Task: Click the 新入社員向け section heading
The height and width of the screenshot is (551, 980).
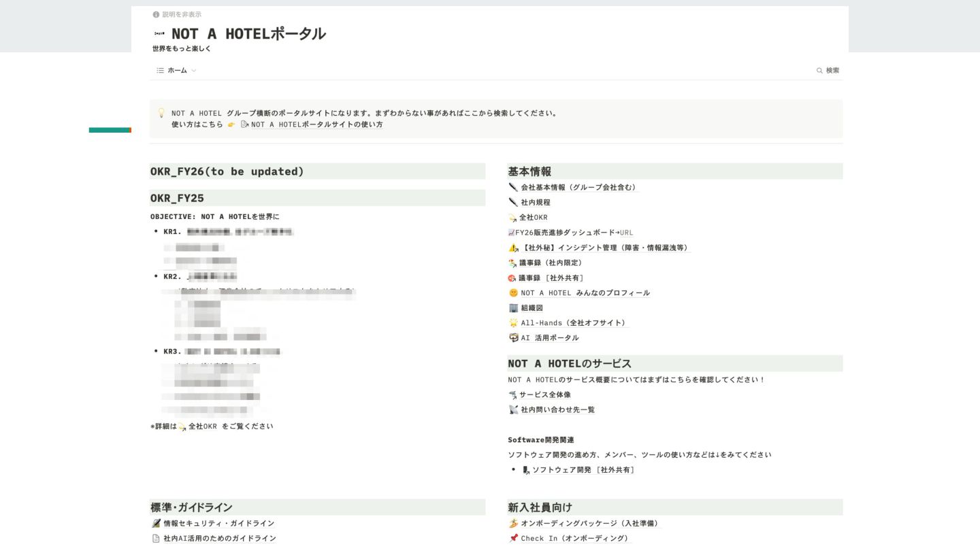Action: click(x=540, y=507)
